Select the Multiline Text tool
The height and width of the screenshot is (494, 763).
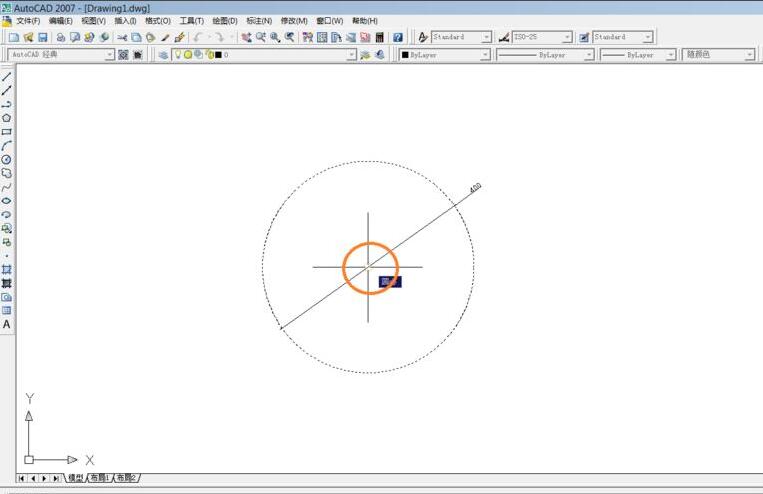point(6,324)
